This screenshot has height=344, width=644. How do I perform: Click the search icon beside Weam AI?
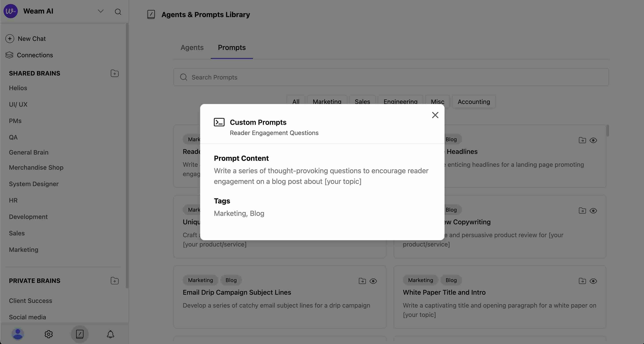point(118,12)
